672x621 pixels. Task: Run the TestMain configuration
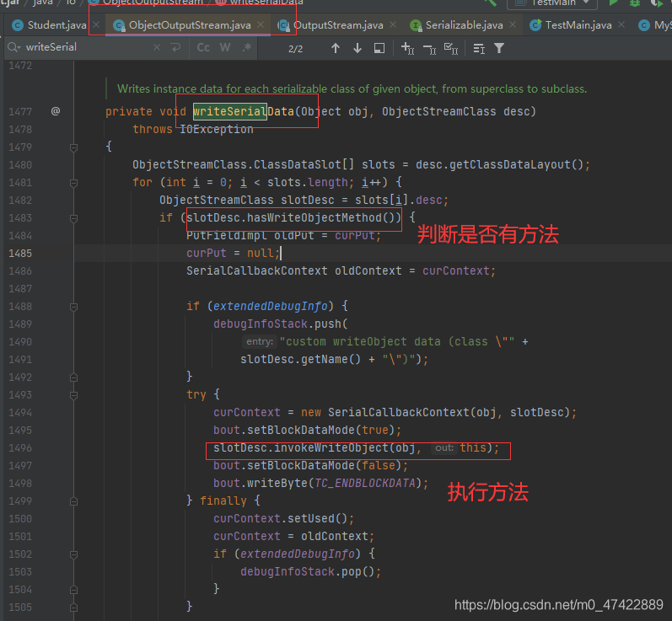(613, 3)
